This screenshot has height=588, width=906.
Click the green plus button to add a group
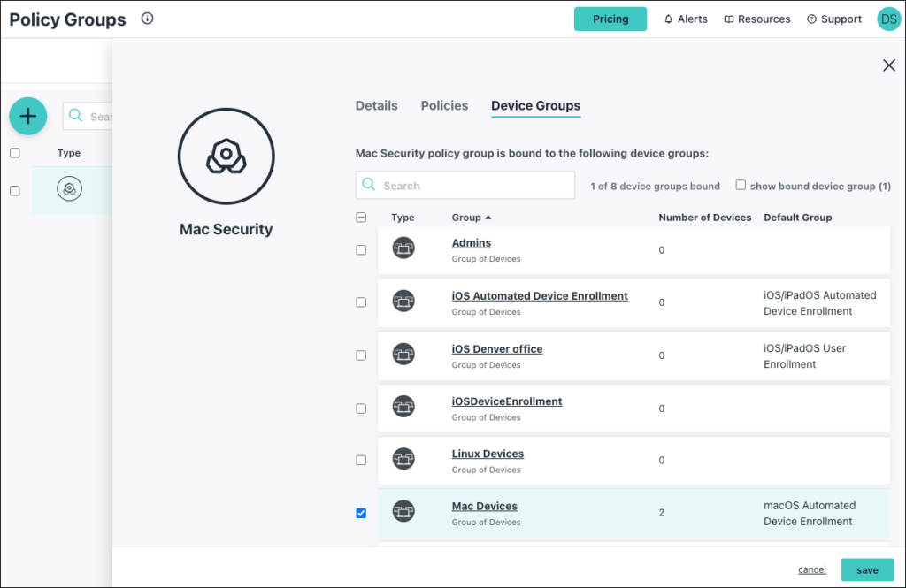pyautogui.click(x=27, y=116)
